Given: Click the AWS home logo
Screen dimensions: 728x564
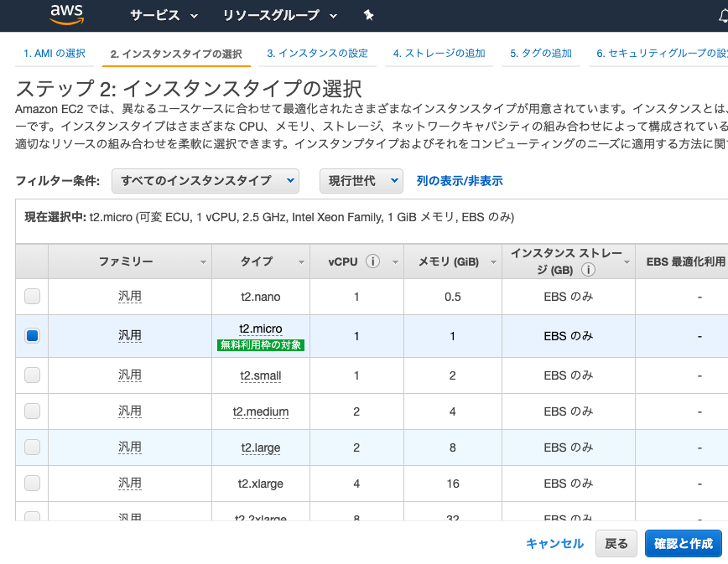Looking at the screenshot, I should (x=67, y=14).
